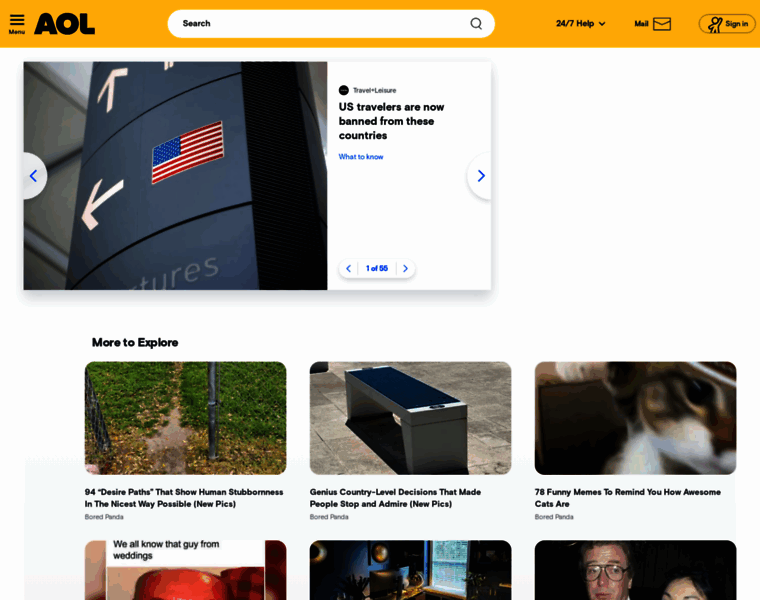Expand the 24/7 Help dropdown
This screenshot has width=760, height=600.
point(580,23)
